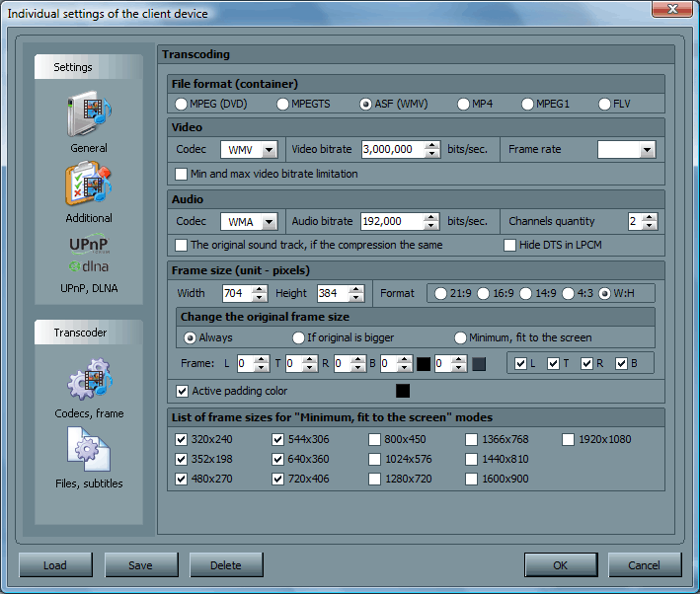Enable Hide DTS in LPCM
Viewport: 700px width, 594px height.
click(x=509, y=245)
